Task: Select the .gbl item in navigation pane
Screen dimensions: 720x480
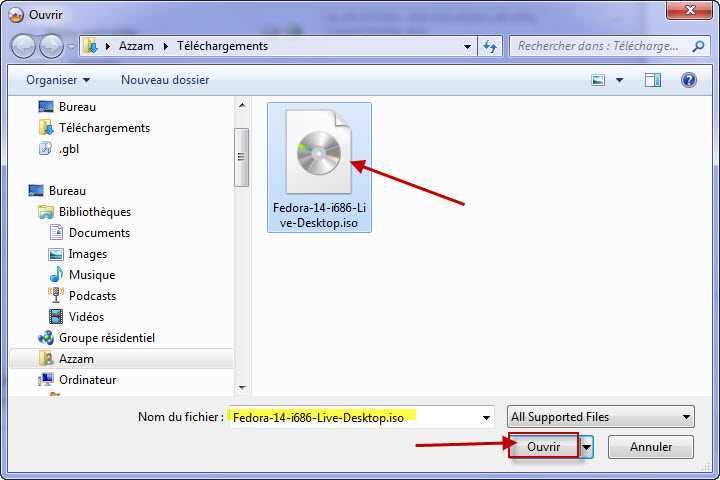Action: 69,149
